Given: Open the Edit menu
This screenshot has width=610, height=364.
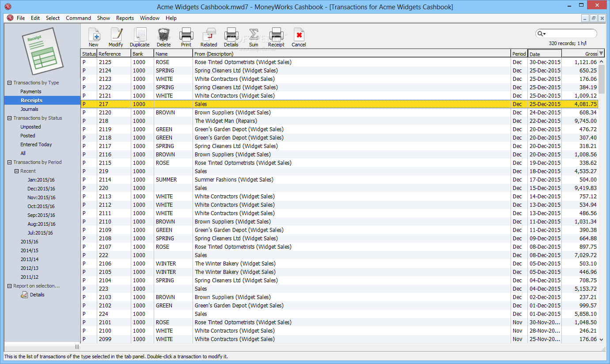Looking at the screenshot, I should [x=35, y=18].
